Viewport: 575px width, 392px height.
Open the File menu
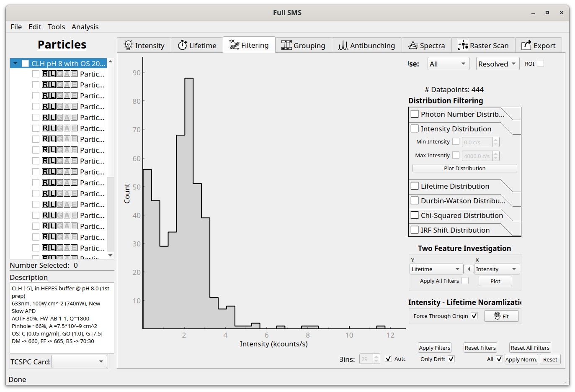pyautogui.click(x=16, y=27)
